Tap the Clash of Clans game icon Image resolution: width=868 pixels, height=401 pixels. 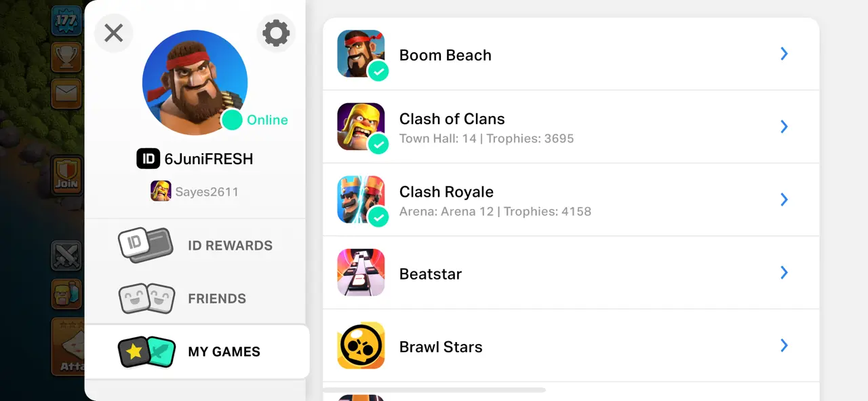361,126
